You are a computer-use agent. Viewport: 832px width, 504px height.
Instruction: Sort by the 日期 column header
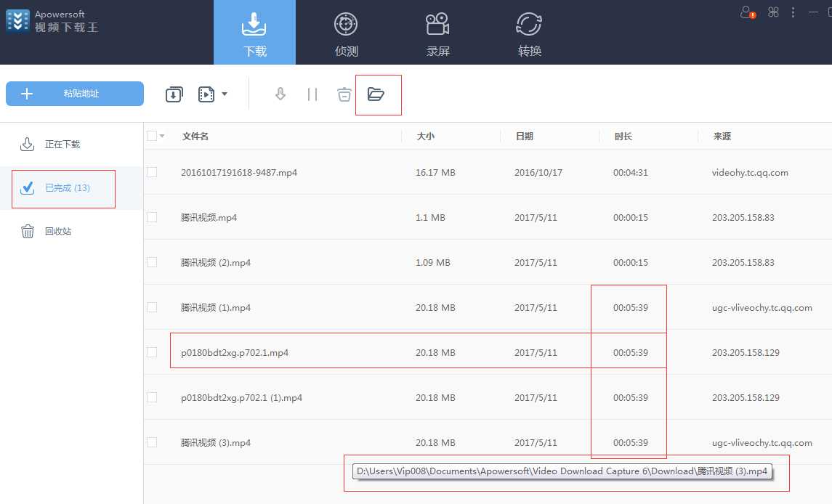(x=524, y=137)
